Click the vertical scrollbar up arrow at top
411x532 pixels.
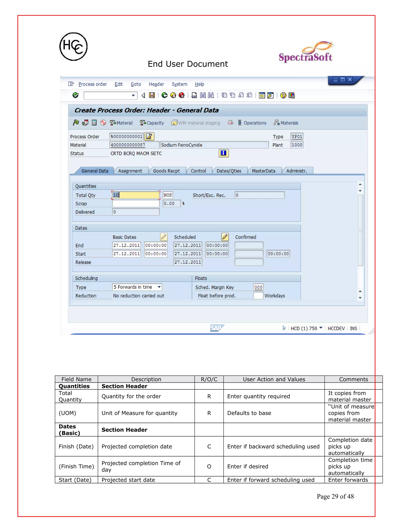click(x=360, y=184)
